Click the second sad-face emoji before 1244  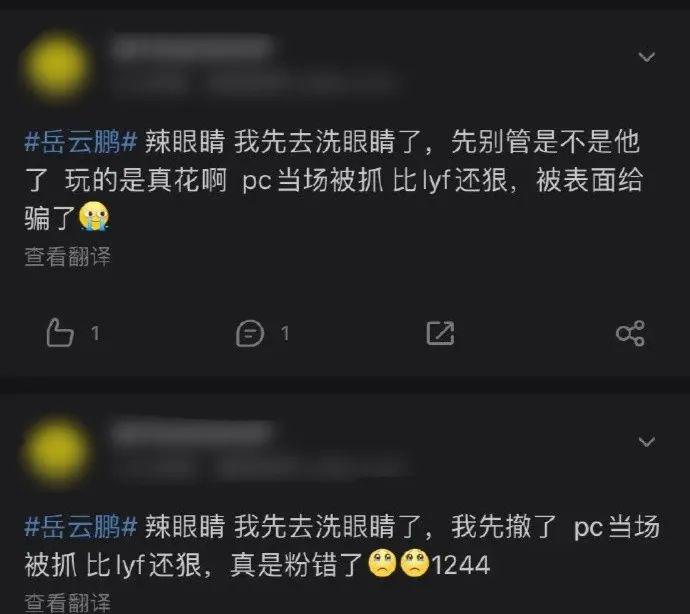(415, 563)
